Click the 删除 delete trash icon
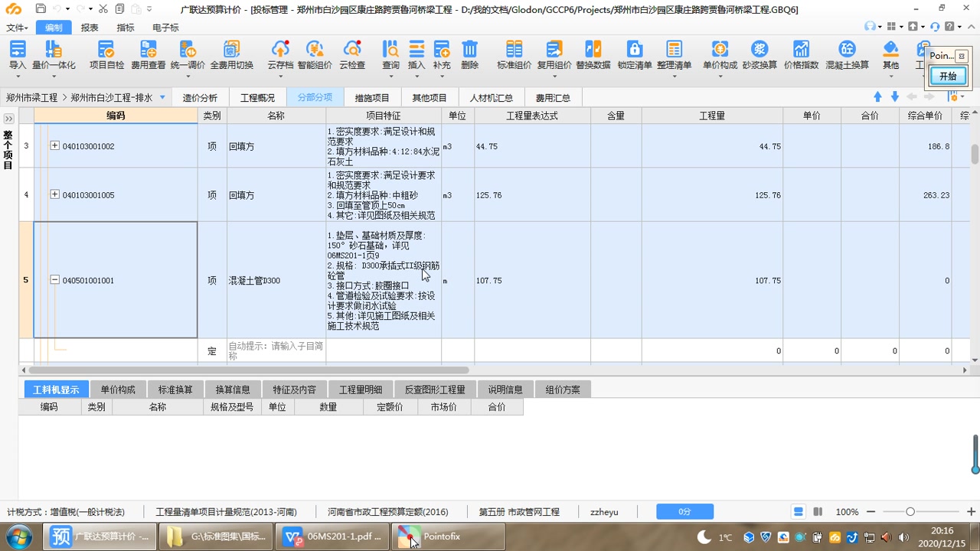Screen dimensions: 980x551 (469, 50)
